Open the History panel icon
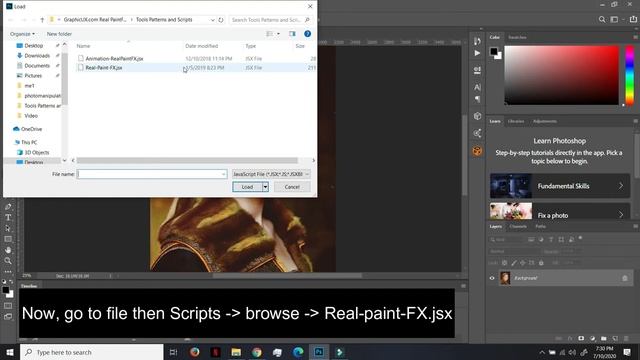Viewport: 640px width, 360px height. click(477, 41)
